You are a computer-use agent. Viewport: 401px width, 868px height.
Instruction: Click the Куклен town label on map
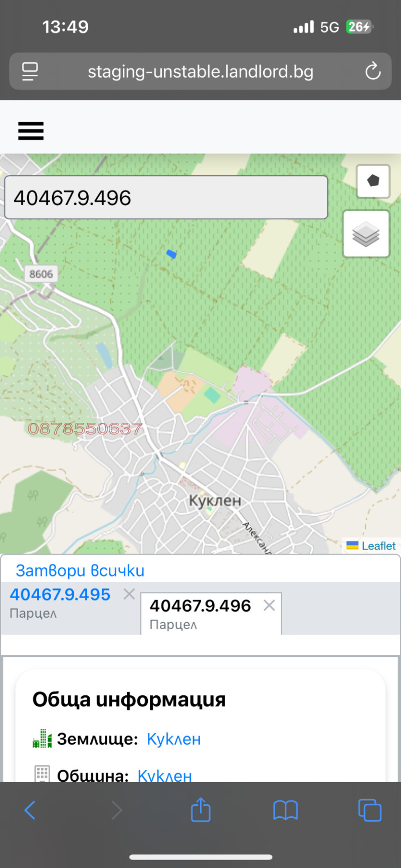(215, 501)
